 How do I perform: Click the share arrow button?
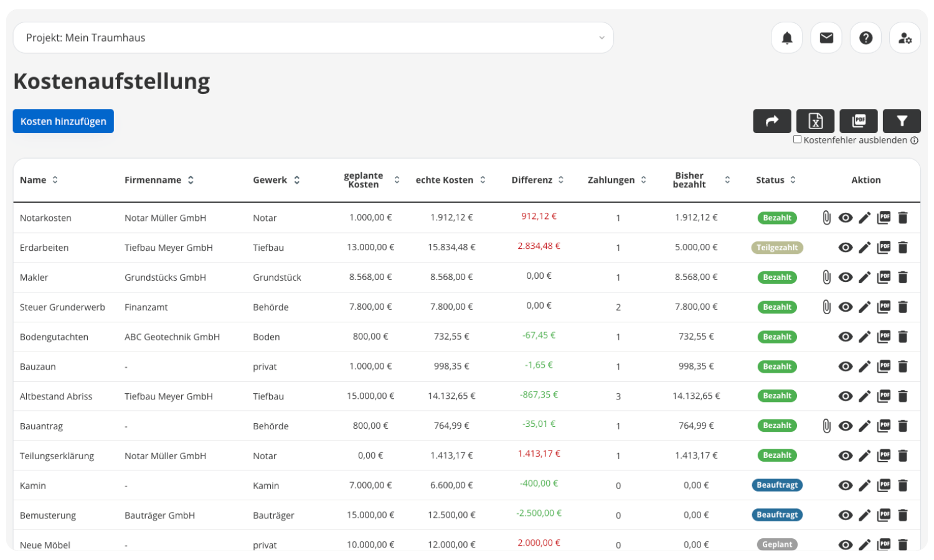click(x=772, y=121)
